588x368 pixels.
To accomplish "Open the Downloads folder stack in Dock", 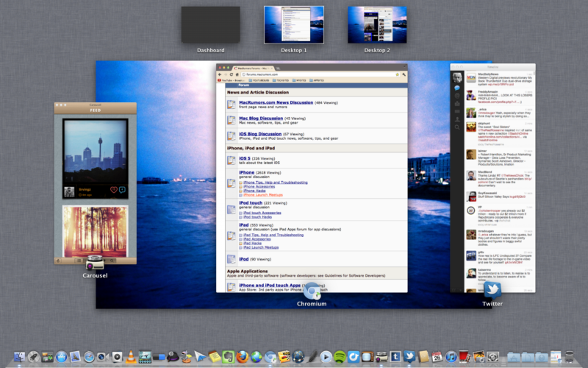I will (542, 357).
